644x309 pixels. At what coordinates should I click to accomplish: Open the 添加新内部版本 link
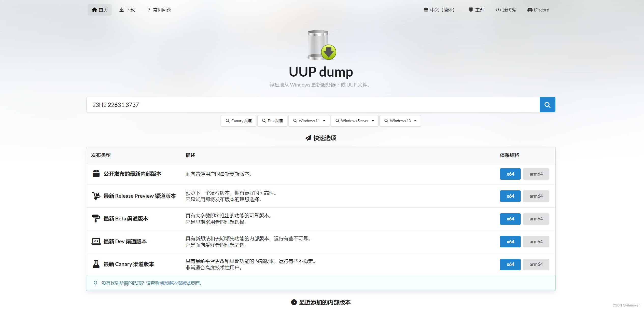coord(175,283)
